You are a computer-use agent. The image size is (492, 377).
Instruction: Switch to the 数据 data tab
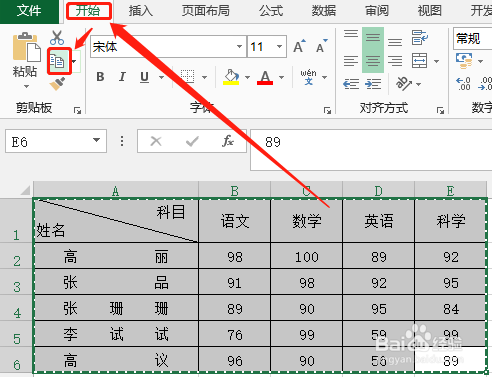(324, 11)
